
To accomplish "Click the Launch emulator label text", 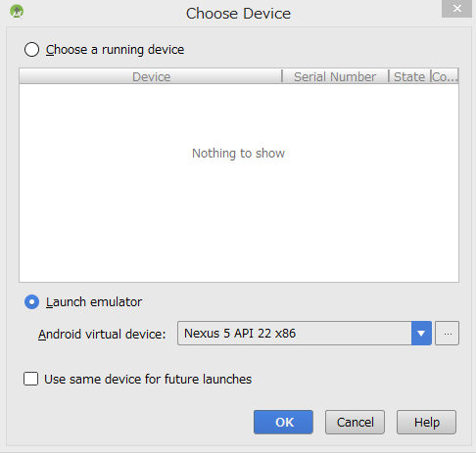I will pos(94,302).
